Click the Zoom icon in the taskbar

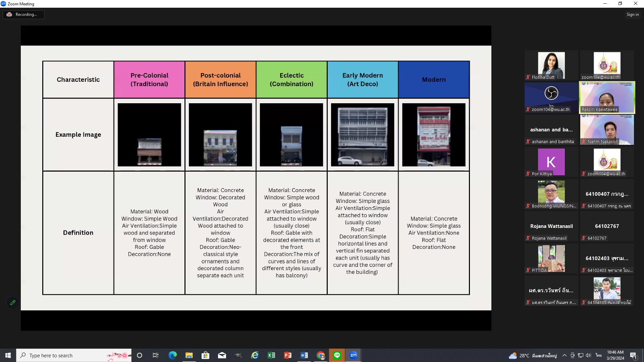[353, 355]
